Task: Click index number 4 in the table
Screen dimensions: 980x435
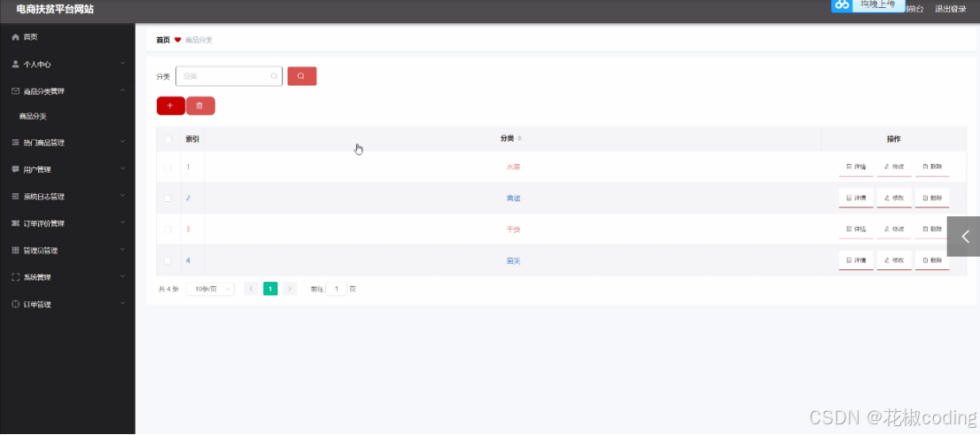Action: pos(188,260)
